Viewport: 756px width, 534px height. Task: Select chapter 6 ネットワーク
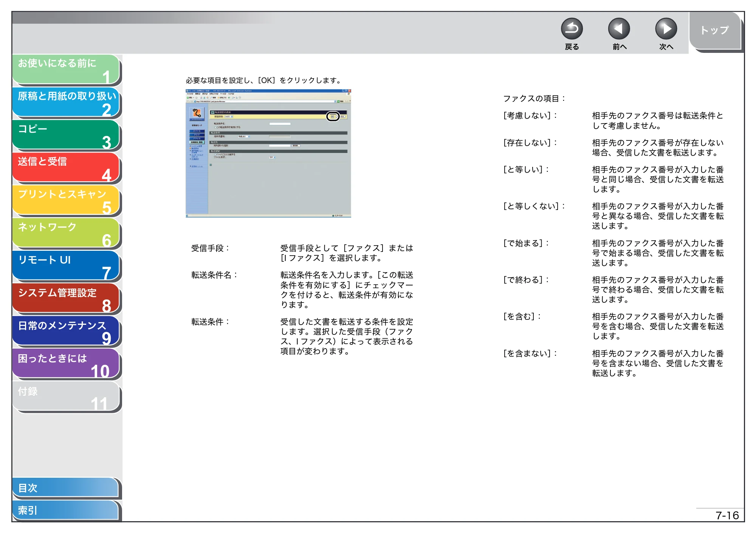[66, 233]
